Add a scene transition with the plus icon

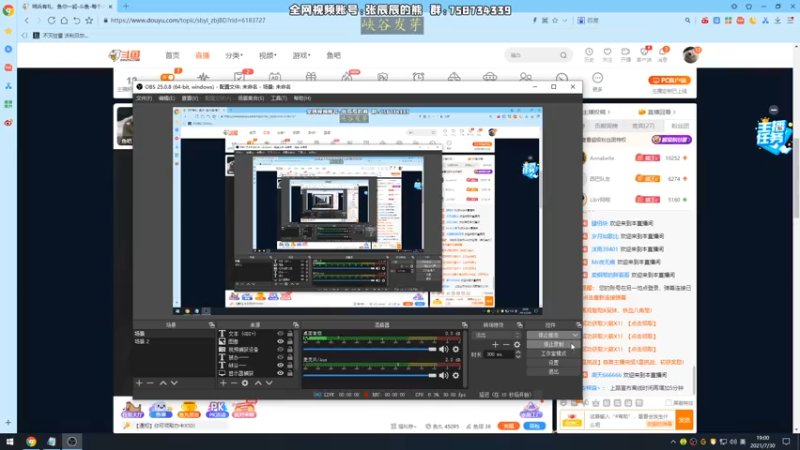point(495,345)
